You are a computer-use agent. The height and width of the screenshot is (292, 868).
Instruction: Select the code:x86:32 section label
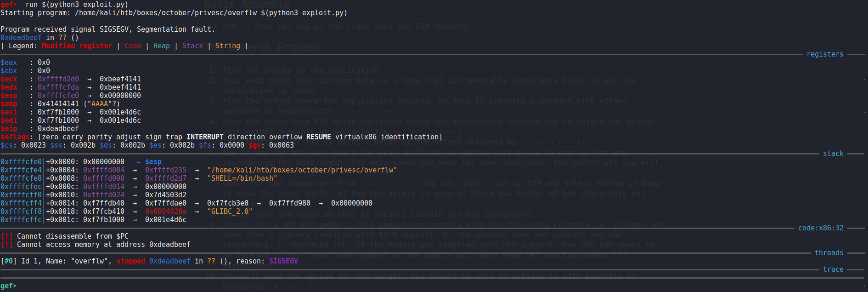(820, 228)
